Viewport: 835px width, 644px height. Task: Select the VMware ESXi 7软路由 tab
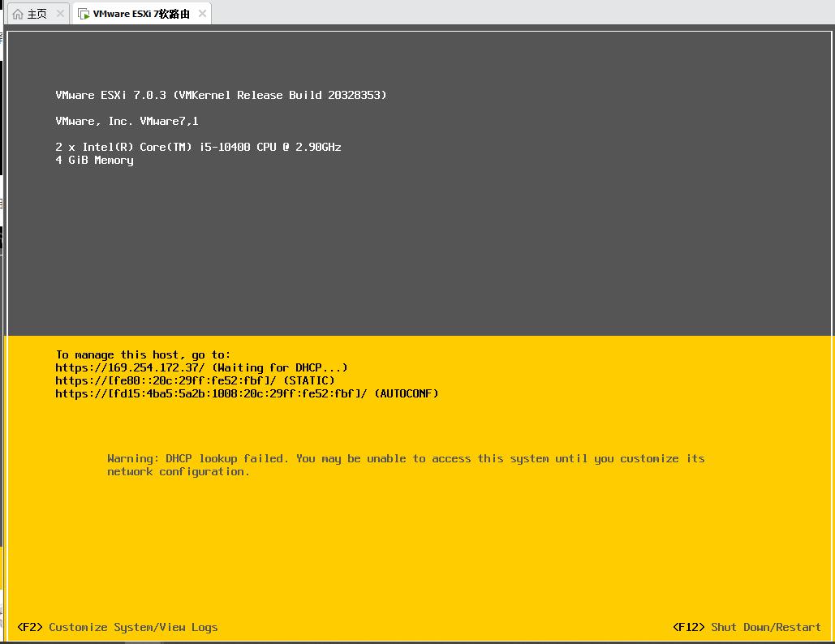pyautogui.click(x=142, y=14)
